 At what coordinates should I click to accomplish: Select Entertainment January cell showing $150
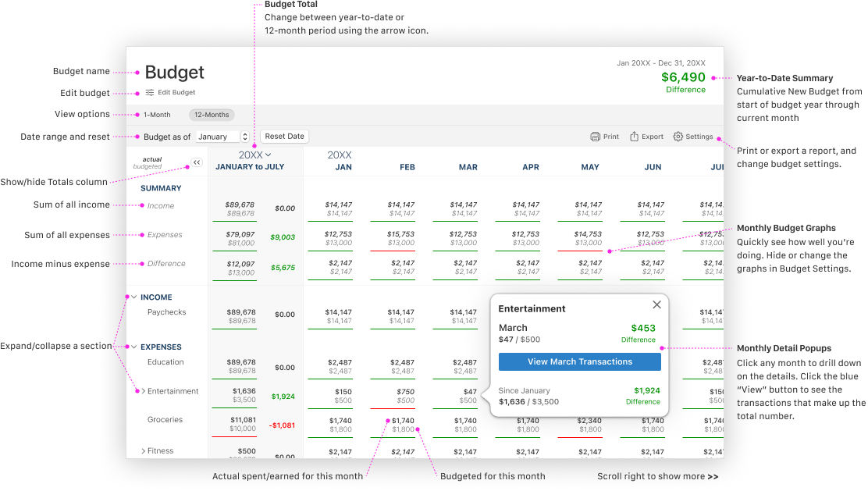point(342,396)
